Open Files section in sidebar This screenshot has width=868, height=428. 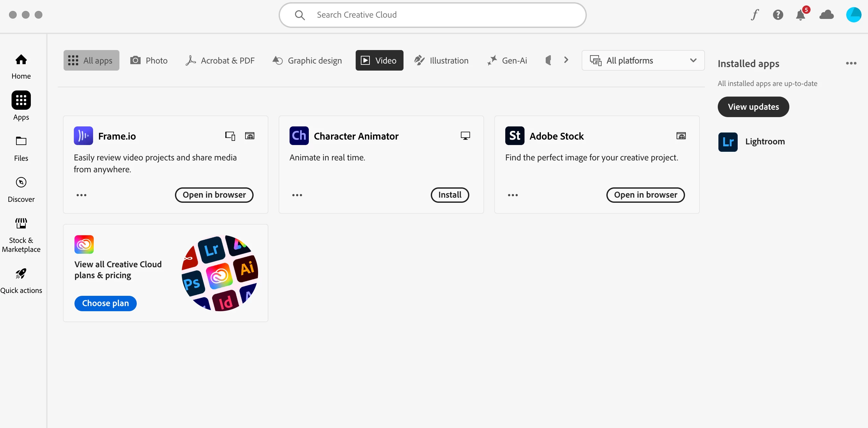click(21, 148)
